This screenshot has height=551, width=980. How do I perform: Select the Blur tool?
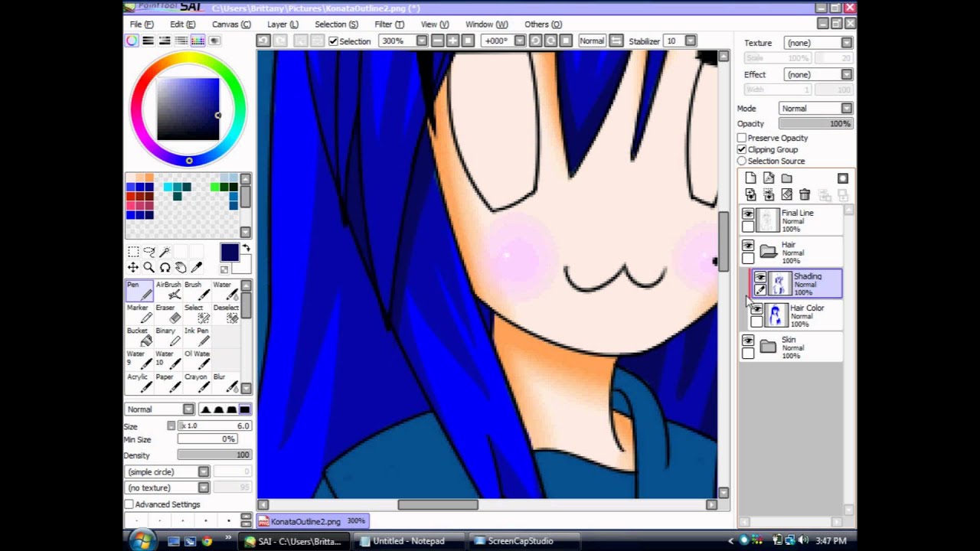[x=226, y=383]
